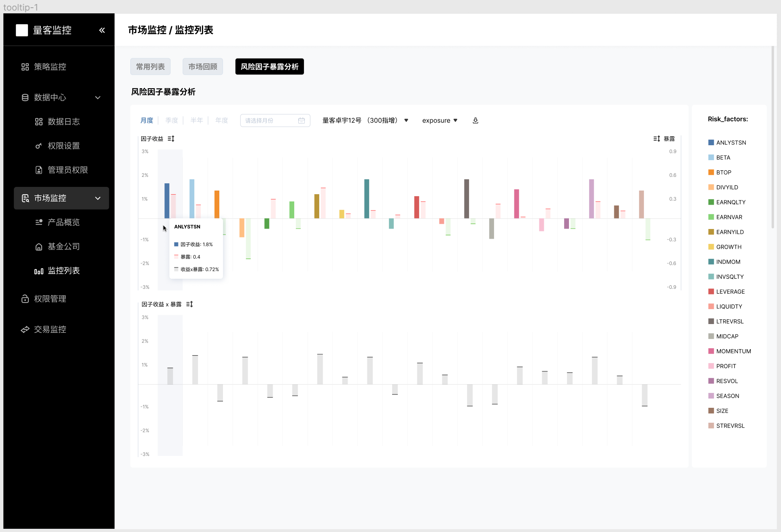781x532 pixels.
Task: Open 策略监控 from the sidebar
Action: 50,67
